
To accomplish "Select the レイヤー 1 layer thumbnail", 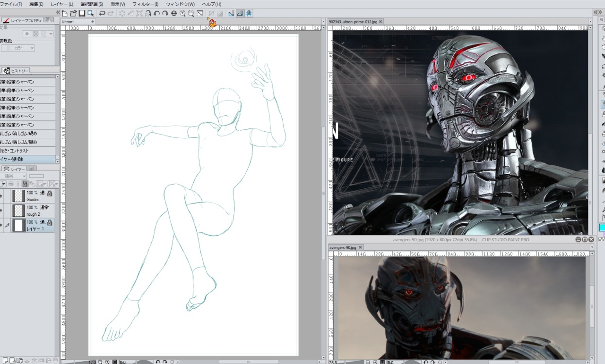I will 18,225.
